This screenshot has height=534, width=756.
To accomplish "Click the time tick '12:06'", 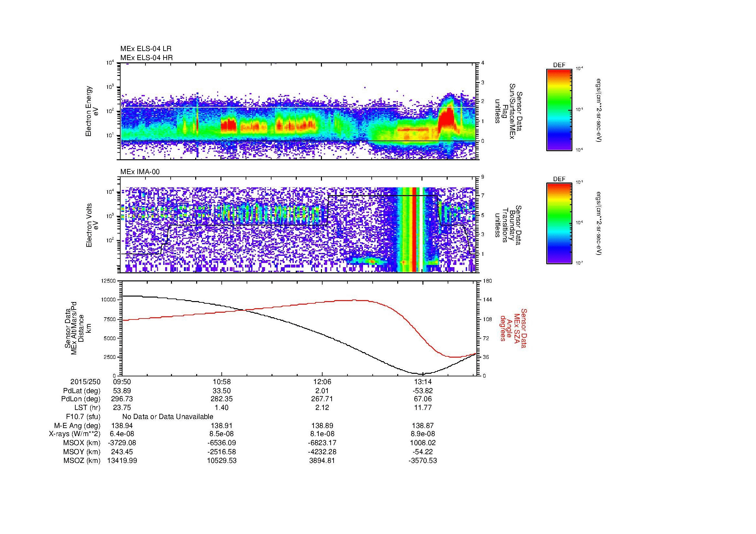I will 322,382.
